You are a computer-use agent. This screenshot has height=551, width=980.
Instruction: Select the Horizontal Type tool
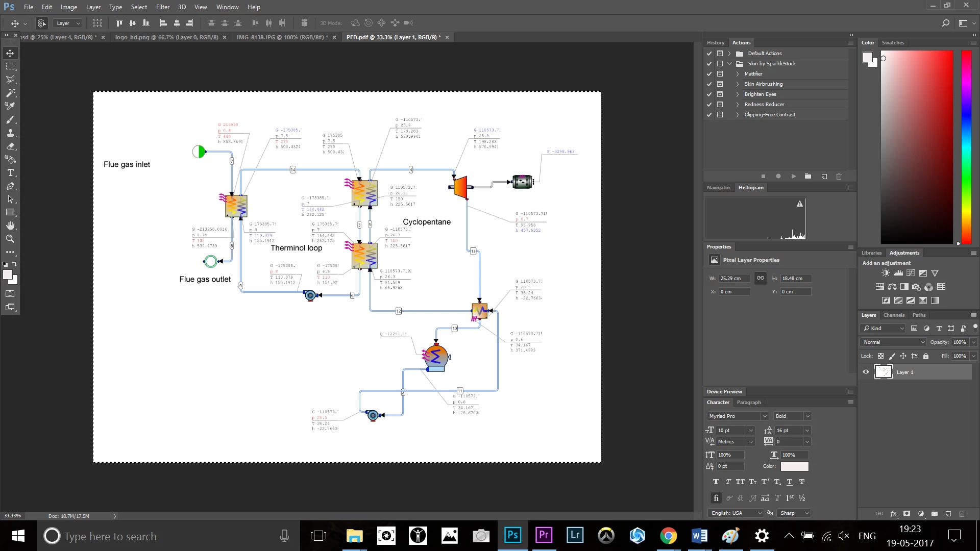click(x=10, y=173)
